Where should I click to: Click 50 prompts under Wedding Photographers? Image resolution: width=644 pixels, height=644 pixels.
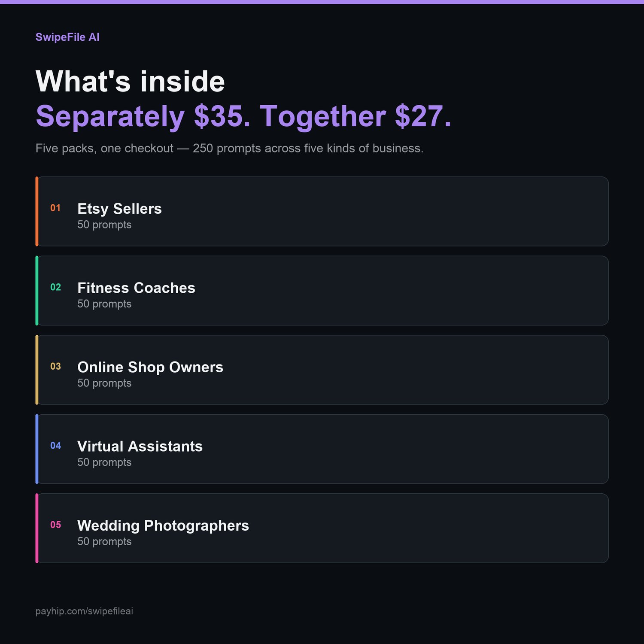(x=104, y=542)
